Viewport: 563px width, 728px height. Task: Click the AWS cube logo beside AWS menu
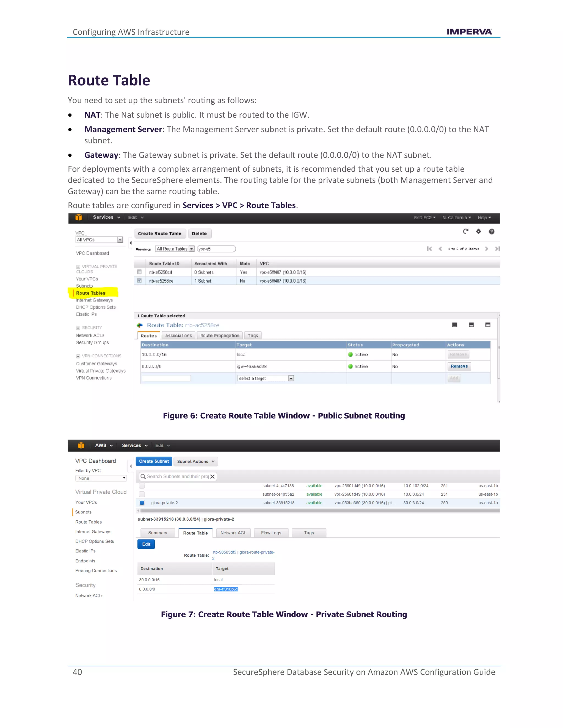[81, 445]
